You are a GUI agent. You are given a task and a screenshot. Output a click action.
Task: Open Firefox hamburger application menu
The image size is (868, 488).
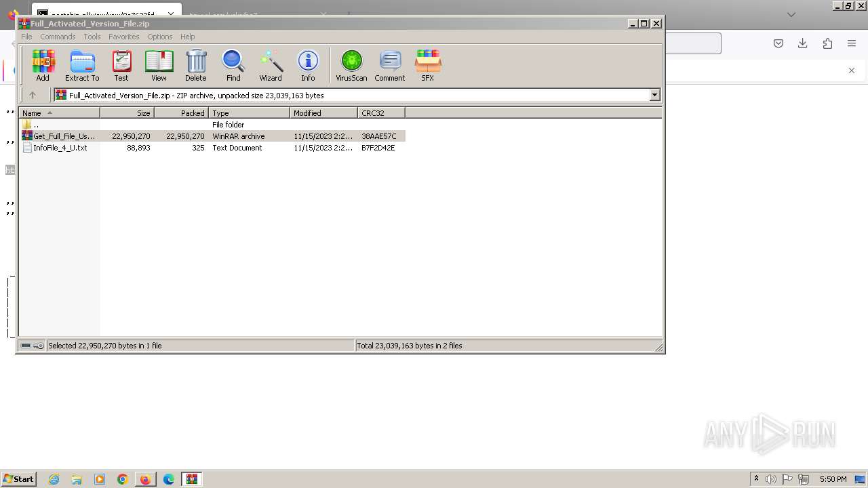[x=852, y=43]
